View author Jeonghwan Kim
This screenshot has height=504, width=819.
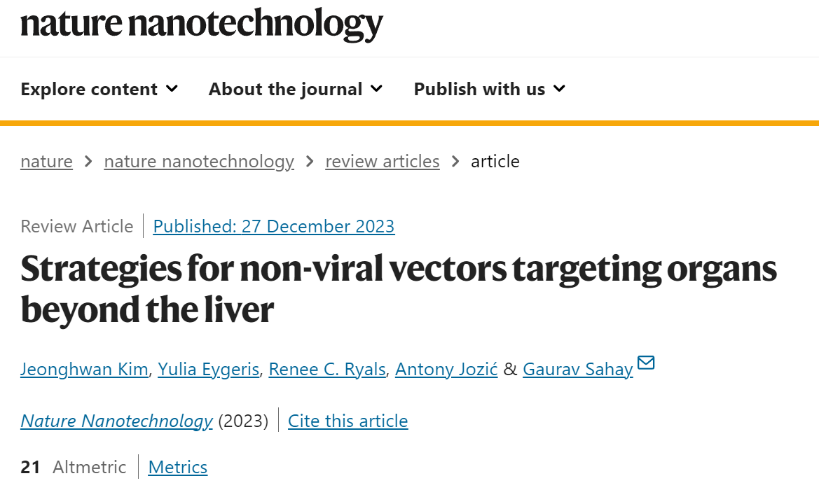point(84,370)
